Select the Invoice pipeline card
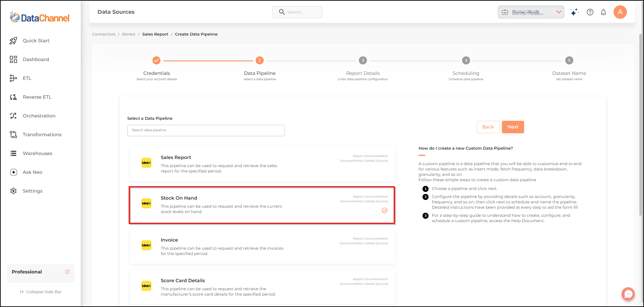 click(263, 246)
